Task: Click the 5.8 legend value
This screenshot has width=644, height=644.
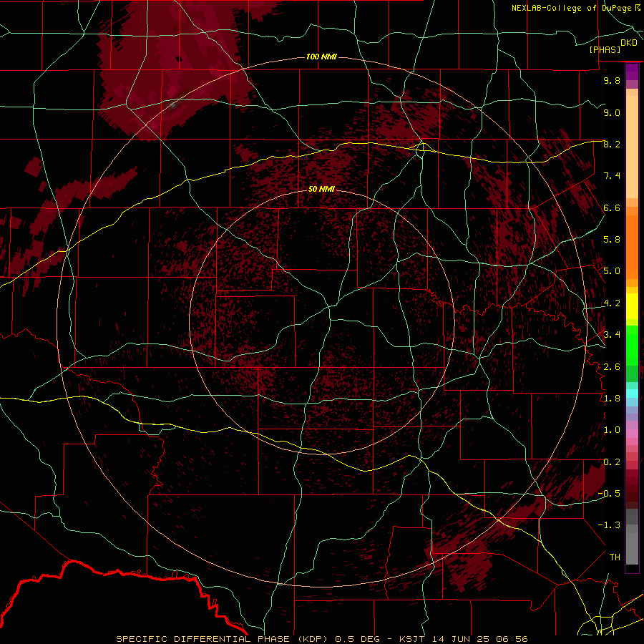Action: pyautogui.click(x=612, y=240)
